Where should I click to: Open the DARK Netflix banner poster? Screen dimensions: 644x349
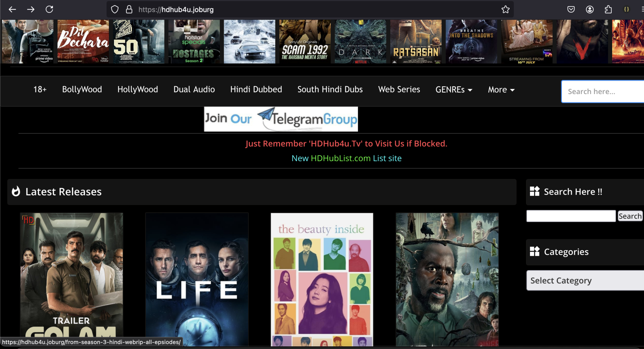tap(360, 42)
